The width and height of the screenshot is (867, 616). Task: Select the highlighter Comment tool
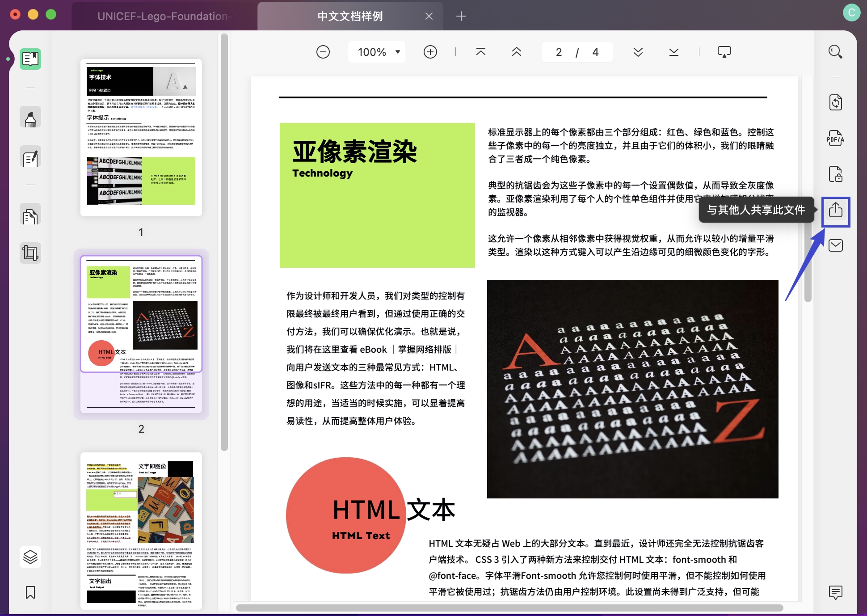tap(30, 118)
